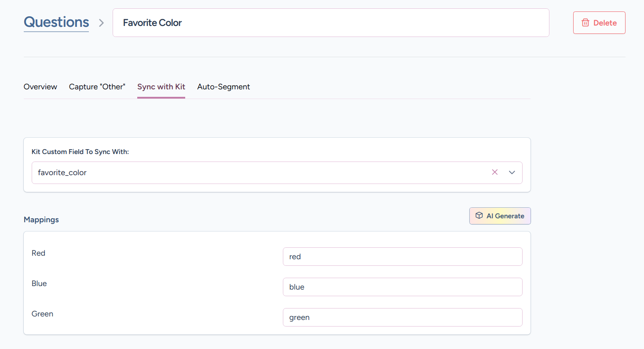This screenshot has width=644, height=349.
Task: Click the Kit Custom Field To Sync label
Action: click(x=80, y=152)
